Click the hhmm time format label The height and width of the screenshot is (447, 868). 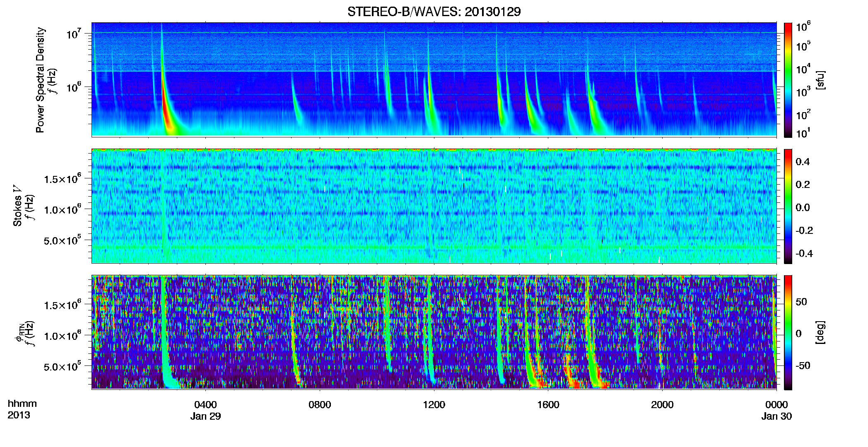(x=22, y=404)
